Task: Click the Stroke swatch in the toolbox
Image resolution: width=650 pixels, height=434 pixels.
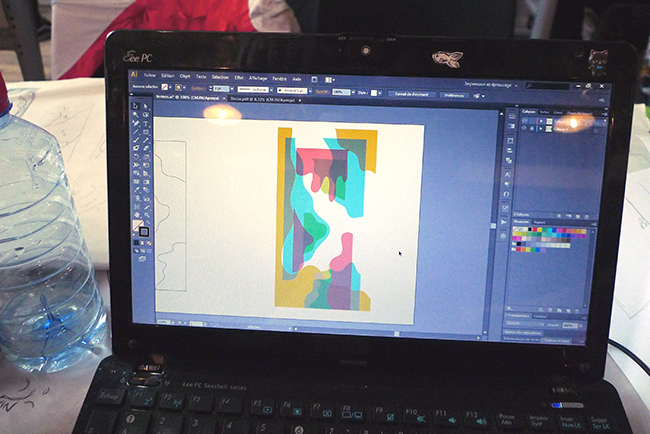Action: point(144,231)
